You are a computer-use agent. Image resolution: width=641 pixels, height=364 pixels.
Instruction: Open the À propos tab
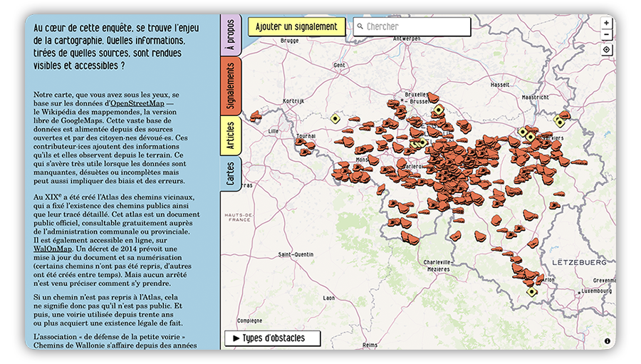(x=231, y=35)
